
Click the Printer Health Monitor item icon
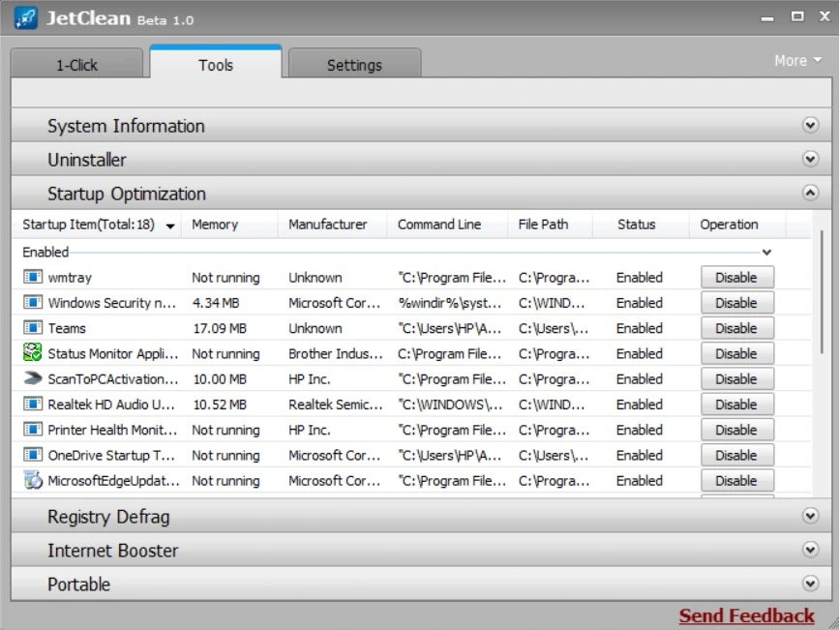coord(33,429)
